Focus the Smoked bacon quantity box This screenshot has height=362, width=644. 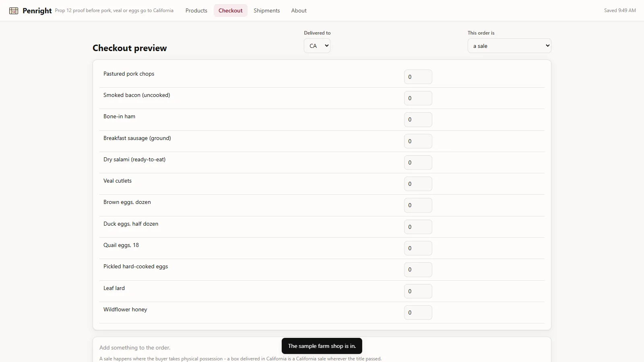tap(418, 98)
